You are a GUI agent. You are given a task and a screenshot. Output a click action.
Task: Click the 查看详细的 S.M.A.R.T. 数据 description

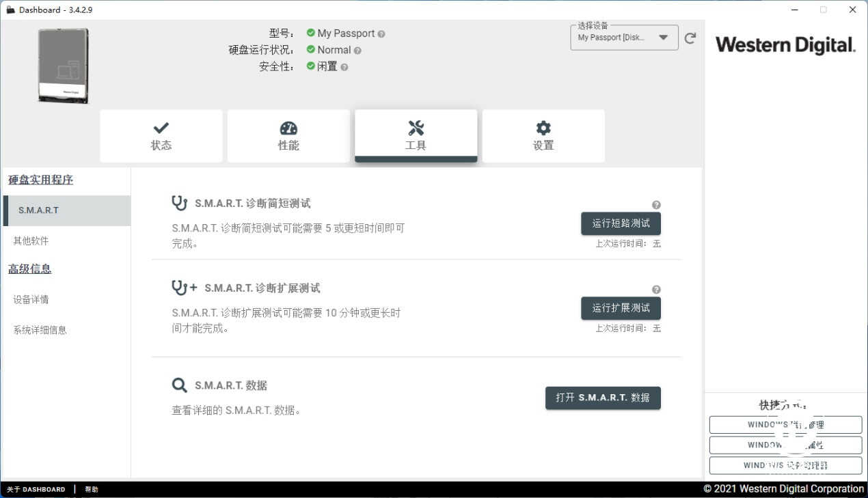pos(236,411)
